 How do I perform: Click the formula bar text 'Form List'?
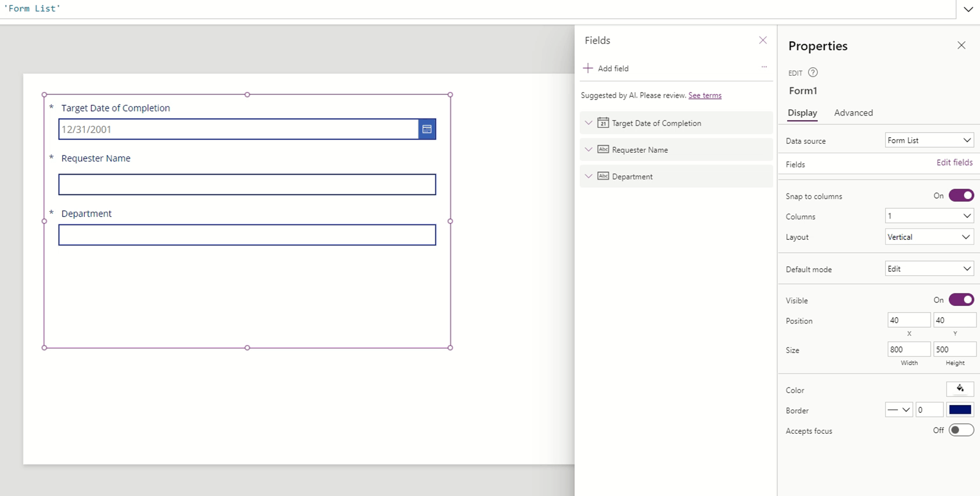click(32, 8)
